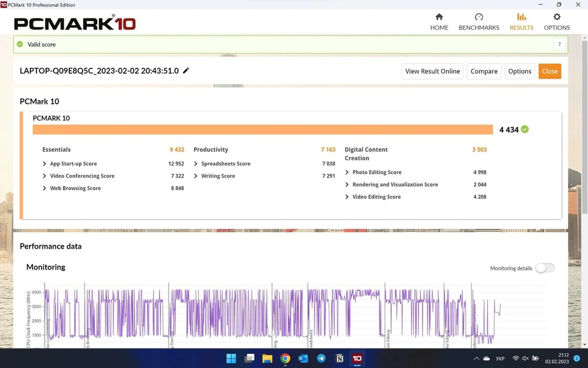Expand Video Conferencing Score details
Screen dimensions: 588x368
[44, 176]
